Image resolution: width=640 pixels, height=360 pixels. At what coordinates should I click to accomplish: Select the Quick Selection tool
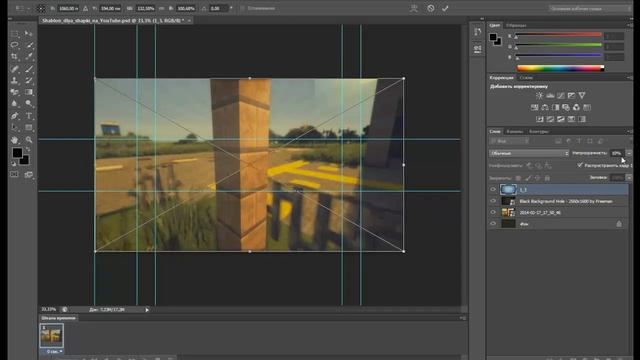coord(29,45)
